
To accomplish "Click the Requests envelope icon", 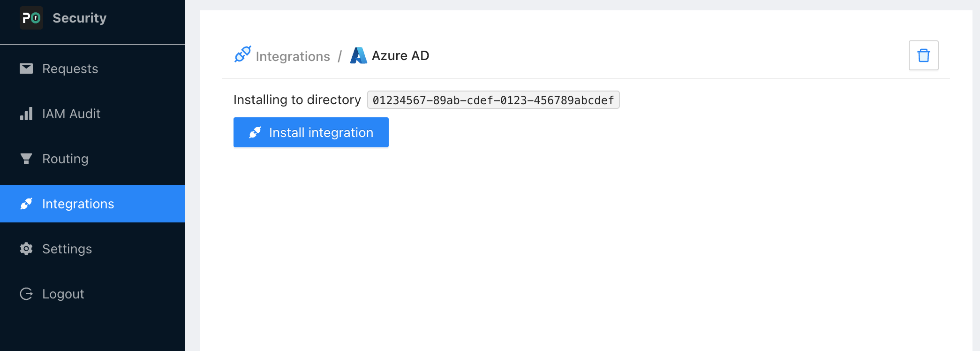I will pyautogui.click(x=26, y=69).
